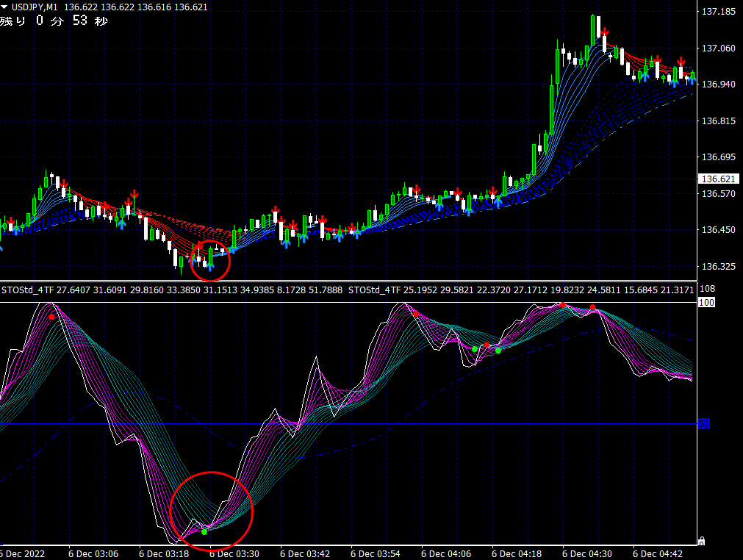Click the red dot at the leftmost stochastic peak

tap(51, 317)
